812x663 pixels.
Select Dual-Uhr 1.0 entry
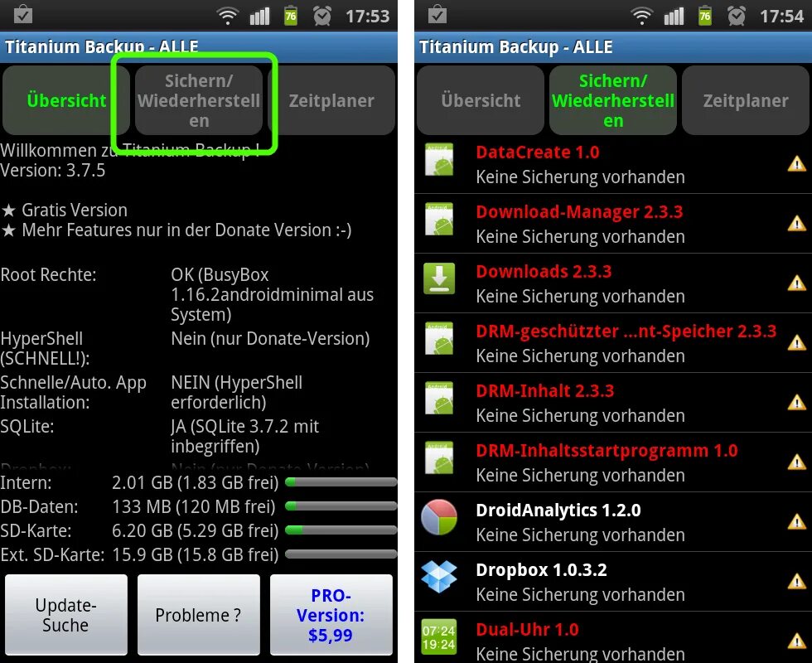(x=613, y=637)
